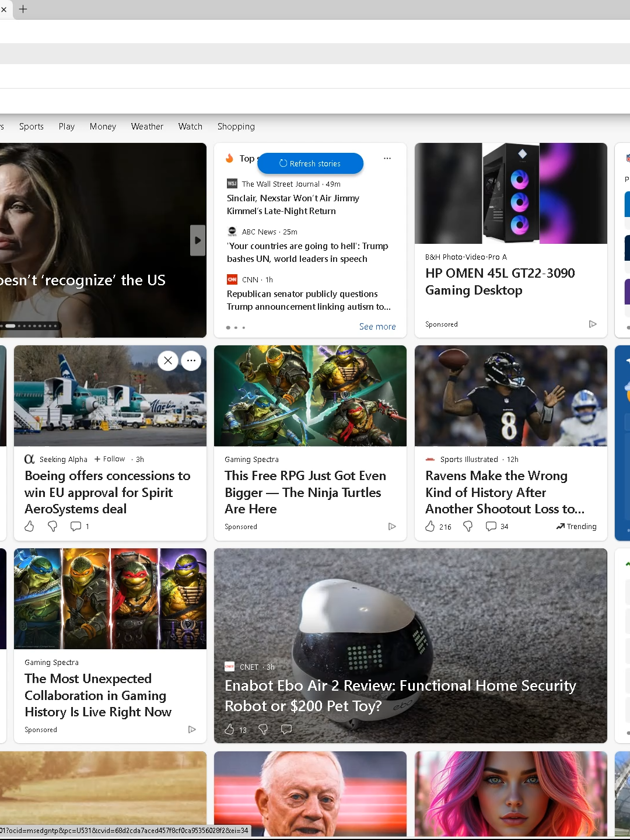Open Boeing offers concessions article
The image size is (630, 840).
pyautogui.click(x=107, y=492)
